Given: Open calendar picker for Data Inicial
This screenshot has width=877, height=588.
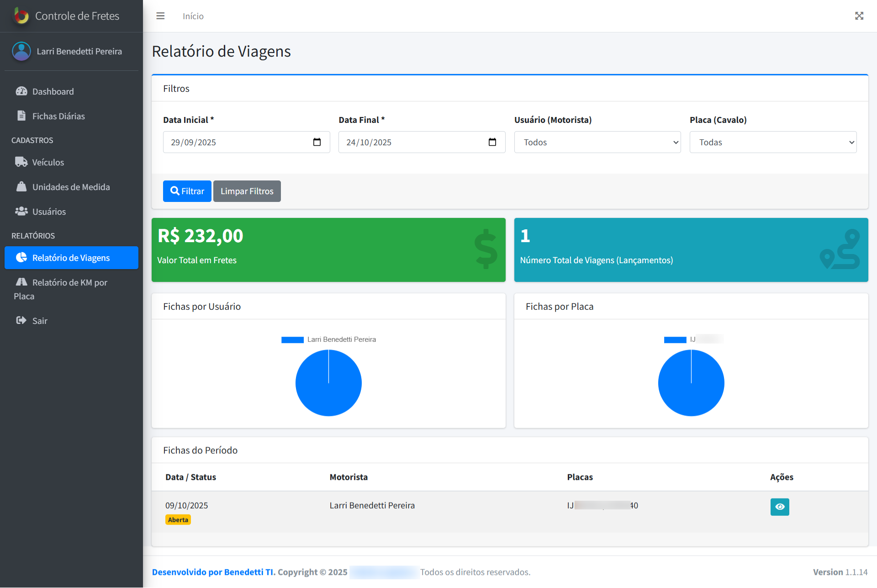Looking at the screenshot, I should coord(317,142).
